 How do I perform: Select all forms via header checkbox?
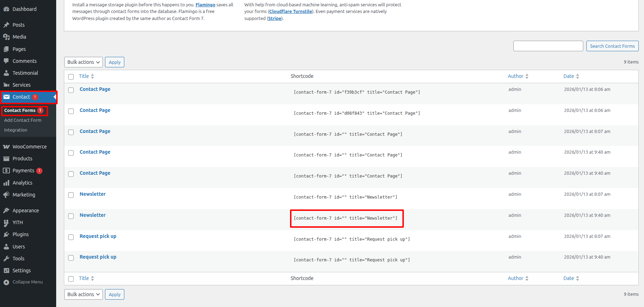pyautogui.click(x=71, y=77)
